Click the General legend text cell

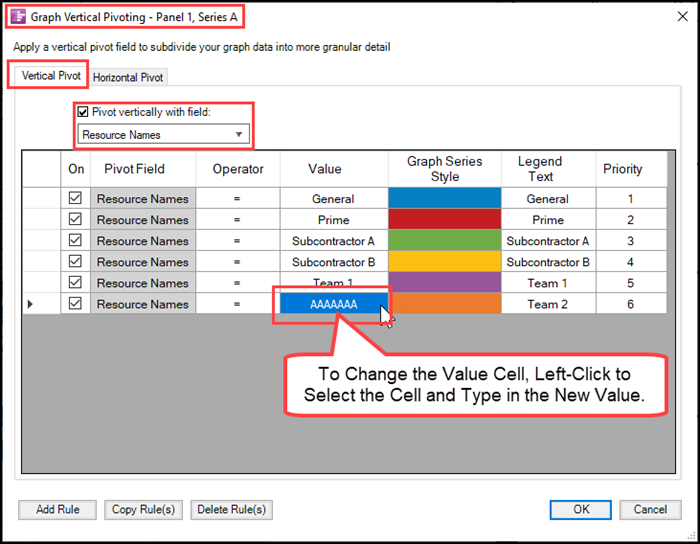pyautogui.click(x=548, y=198)
